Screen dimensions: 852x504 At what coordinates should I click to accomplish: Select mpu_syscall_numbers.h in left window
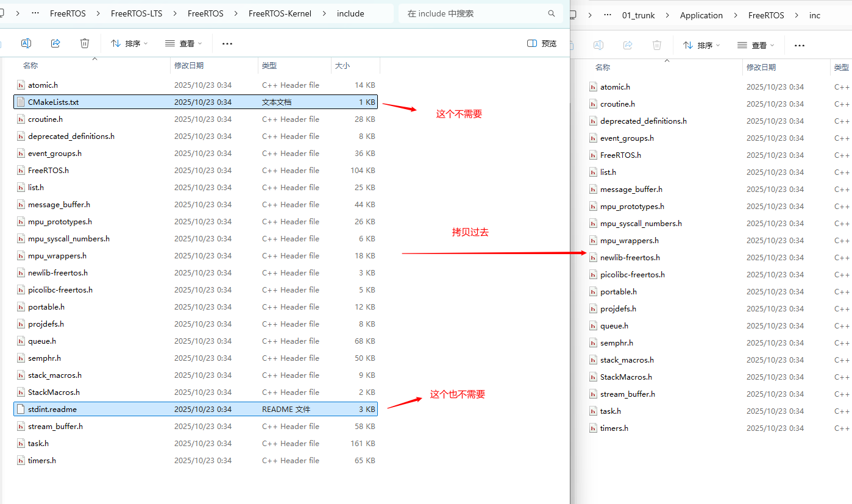click(196, 238)
